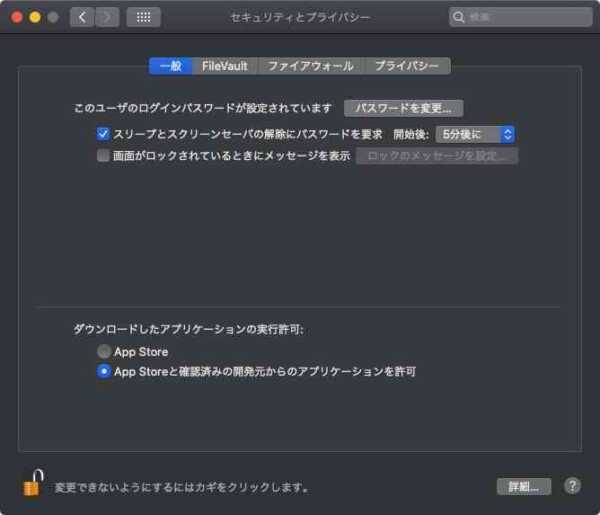Screen dimensions: 600x515
Task: Click the lock icon to prevent changes
Action: (x=32, y=483)
